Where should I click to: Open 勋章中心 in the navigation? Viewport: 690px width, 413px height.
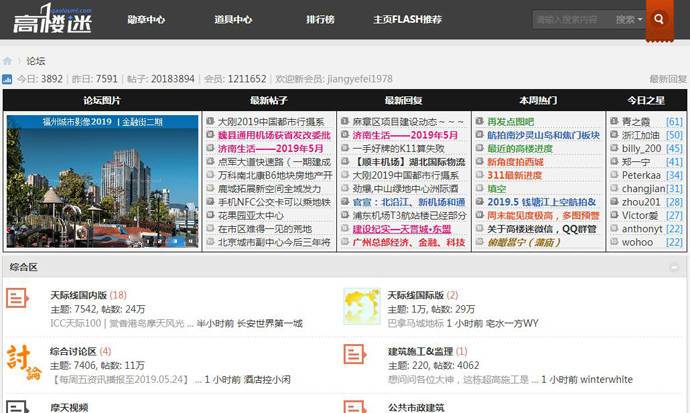pos(146,19)
